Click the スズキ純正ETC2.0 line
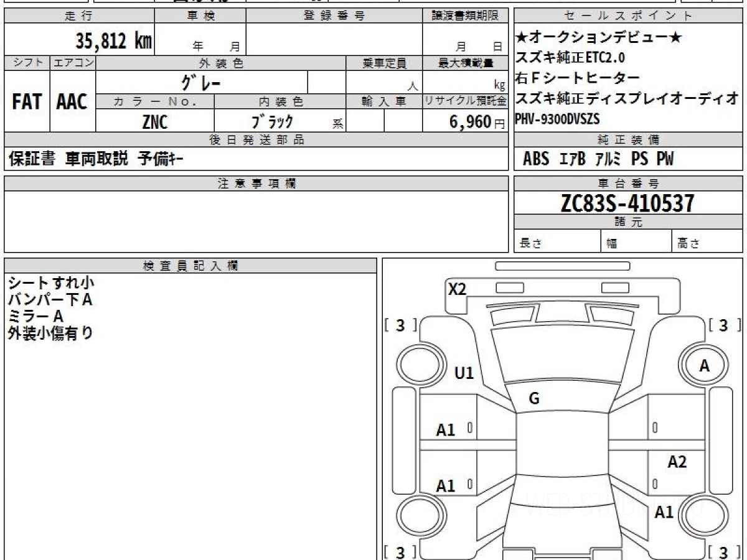 click(x=570, y=58)
